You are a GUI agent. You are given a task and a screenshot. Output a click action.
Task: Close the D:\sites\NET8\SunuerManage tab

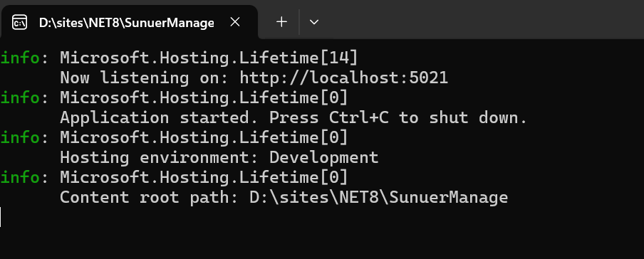point(235,22)
